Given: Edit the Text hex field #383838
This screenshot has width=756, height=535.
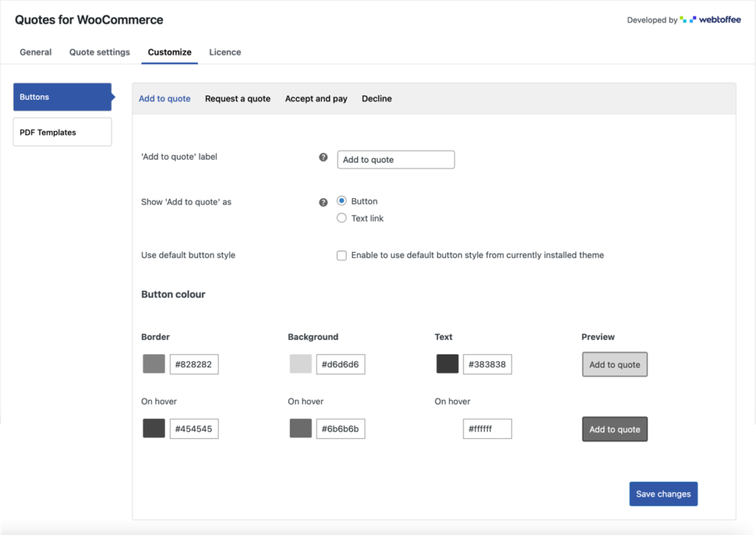Looking at the screenshot, I should [x=487, y=364].
